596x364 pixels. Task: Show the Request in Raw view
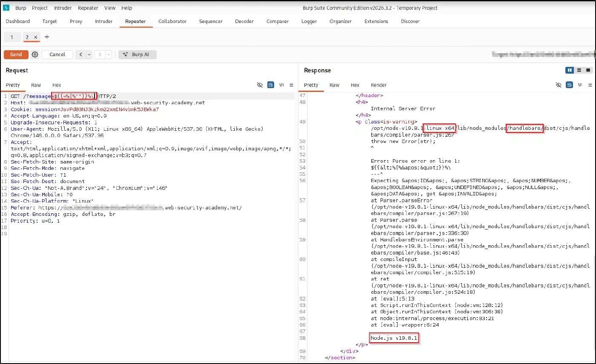coord(36,85)
